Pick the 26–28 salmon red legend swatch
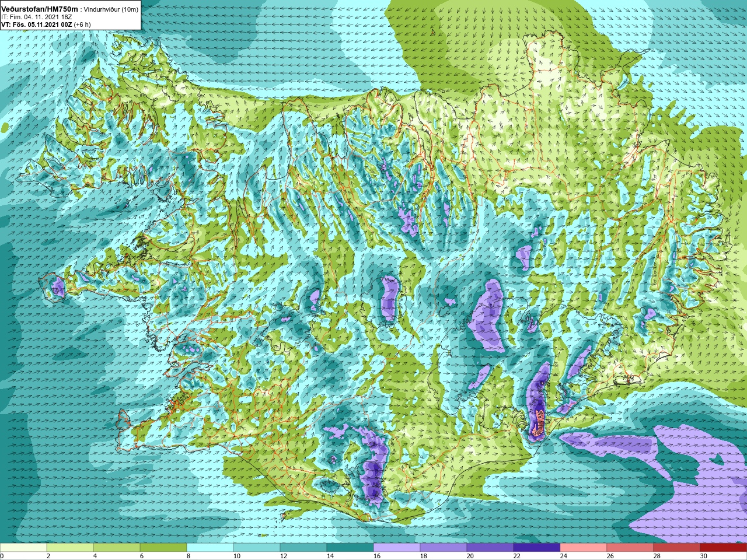The image size is (747, 560). [630, 548]
